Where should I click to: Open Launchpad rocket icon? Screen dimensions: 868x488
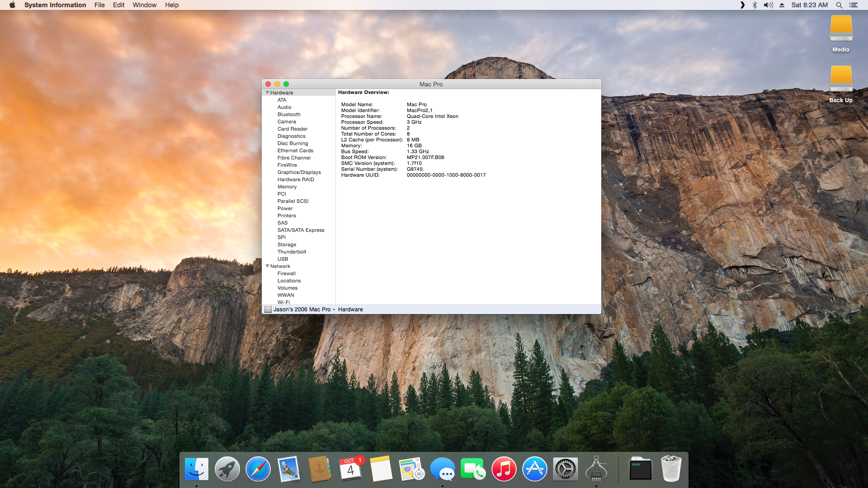tap(227, 469)
